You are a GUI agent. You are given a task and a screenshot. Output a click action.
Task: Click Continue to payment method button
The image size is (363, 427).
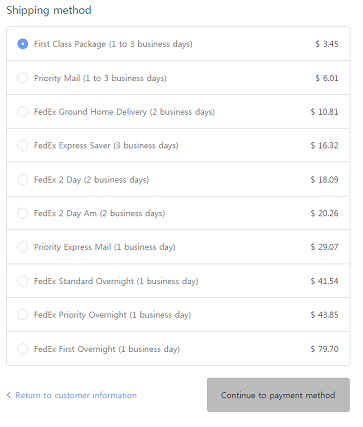pos(278,395)
